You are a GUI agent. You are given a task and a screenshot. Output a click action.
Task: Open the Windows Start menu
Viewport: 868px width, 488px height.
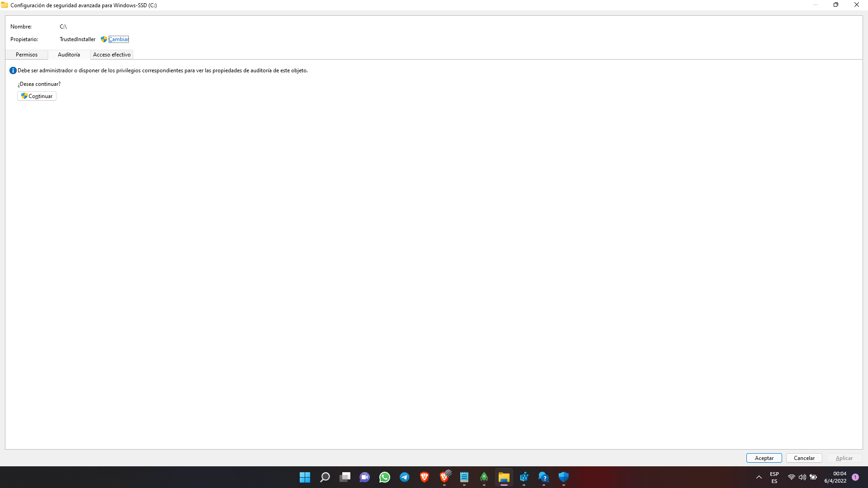coord(305,477)
